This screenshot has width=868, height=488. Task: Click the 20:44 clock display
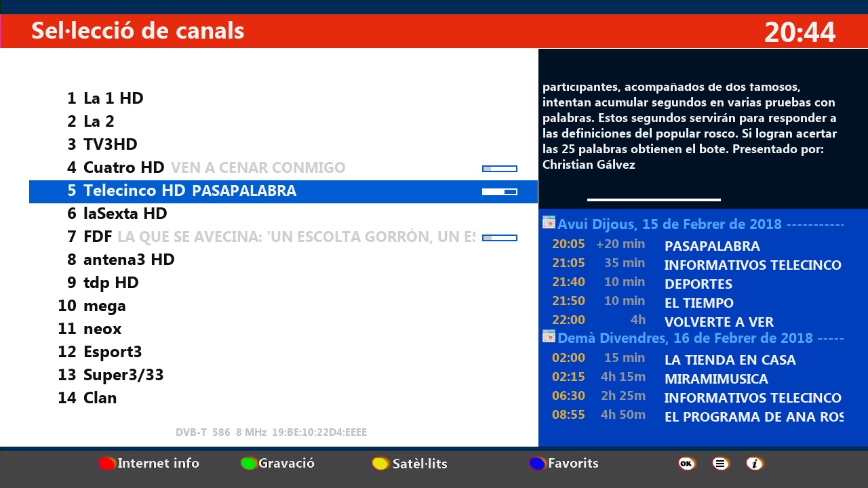(800, 32)
